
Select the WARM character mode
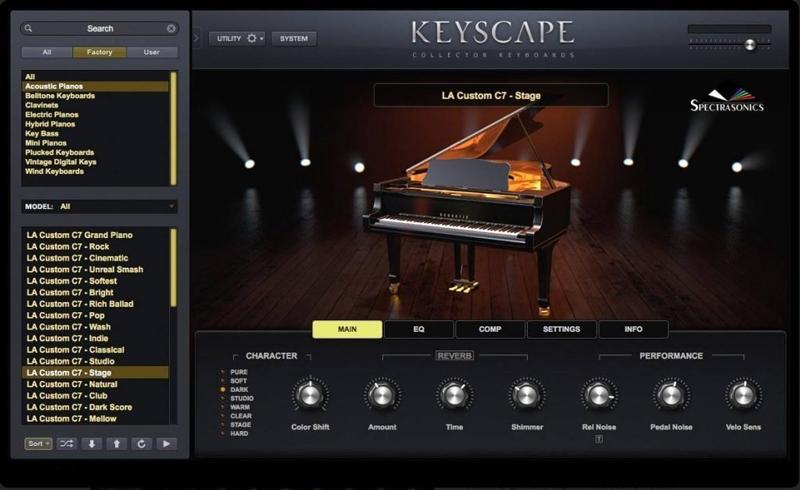pos(236,407)
